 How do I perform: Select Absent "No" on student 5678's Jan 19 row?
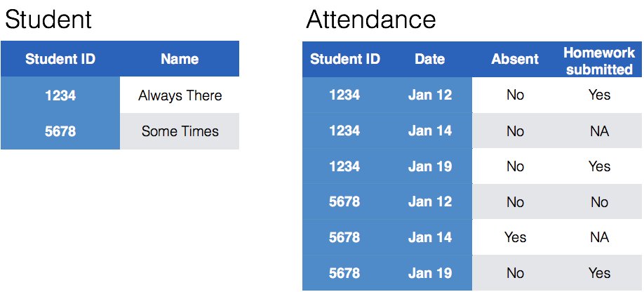click(514, 273)
